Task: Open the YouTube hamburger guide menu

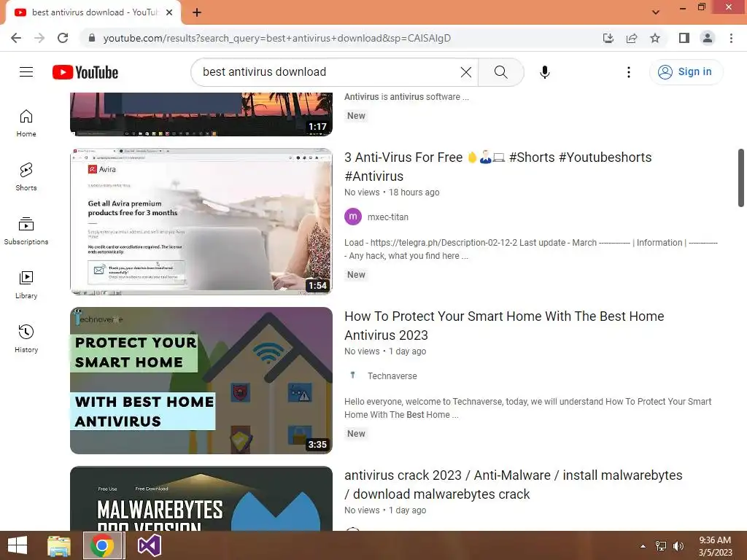Action: coord(26,72)
